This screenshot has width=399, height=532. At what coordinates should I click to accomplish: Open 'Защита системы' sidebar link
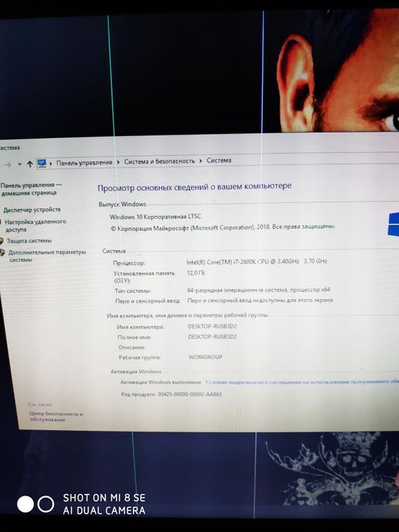click(x=30, y=241)
